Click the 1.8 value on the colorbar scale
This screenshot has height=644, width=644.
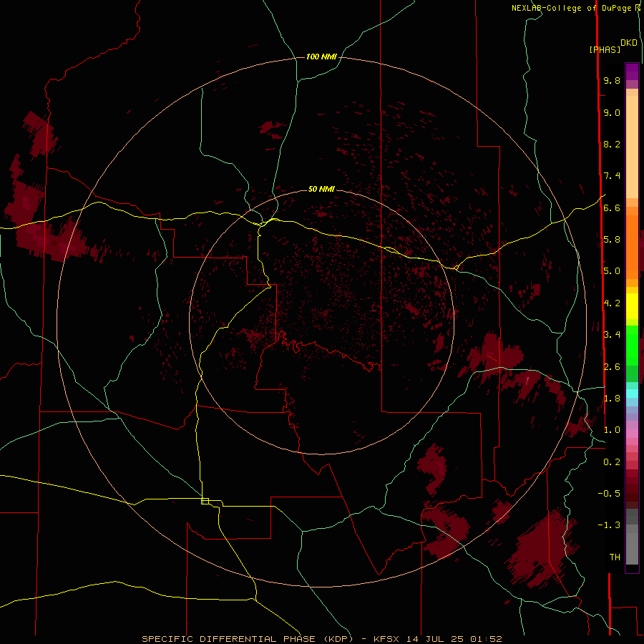[x=612, y=399]
